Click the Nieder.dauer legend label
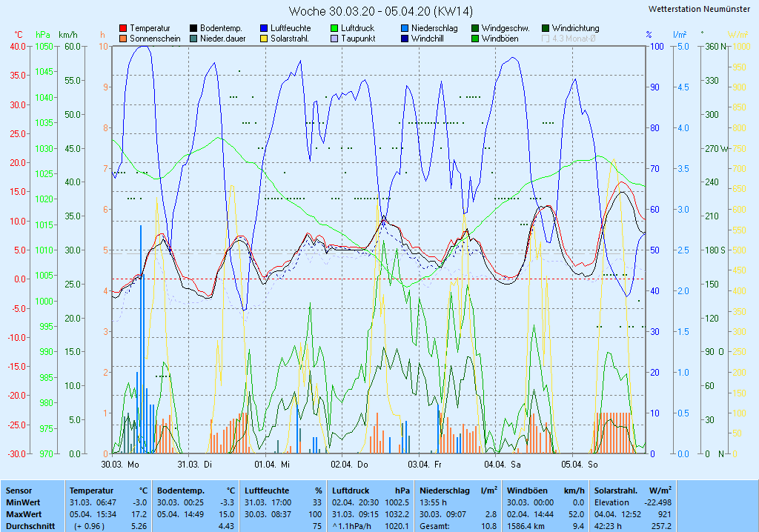 [221, 38]
